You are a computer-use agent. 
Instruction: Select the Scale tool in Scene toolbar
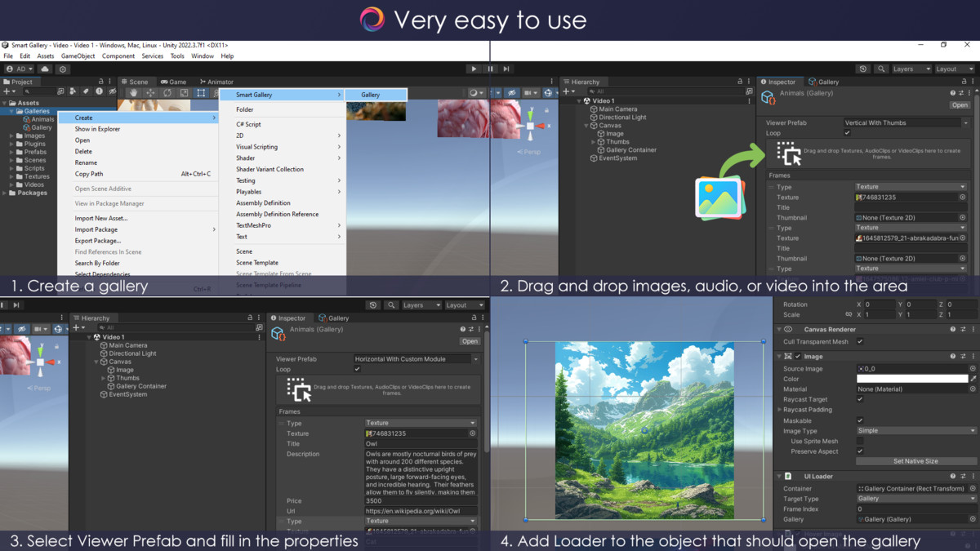(x=184, y=93)
